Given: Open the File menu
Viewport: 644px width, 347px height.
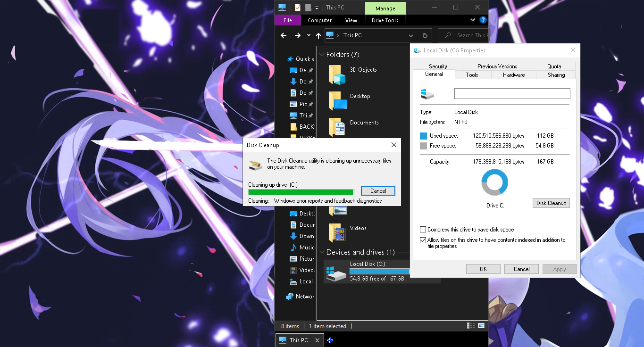Looking at the screenshot, I should pos(288,20).
